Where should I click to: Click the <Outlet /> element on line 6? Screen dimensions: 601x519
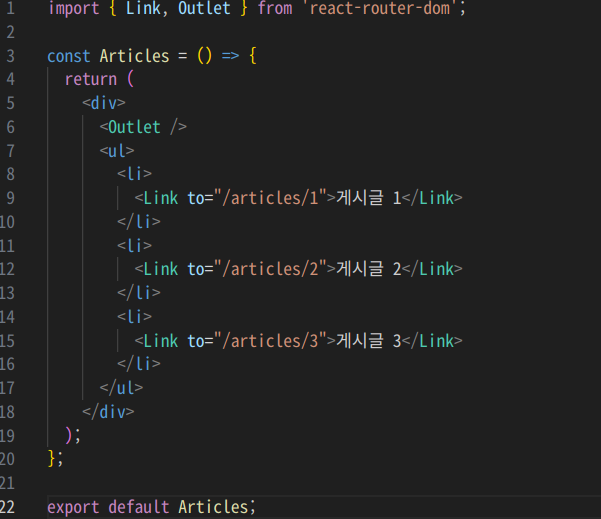click(x=143, y=127)
